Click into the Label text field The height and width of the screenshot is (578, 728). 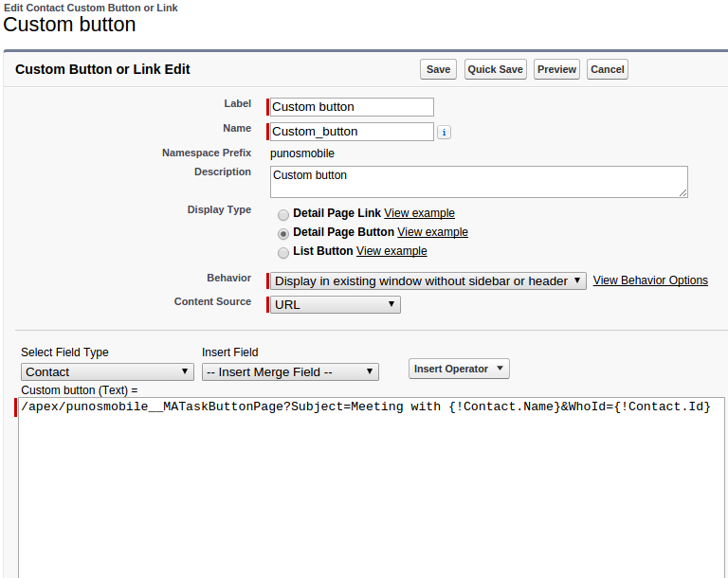click(x=352, y=107)
